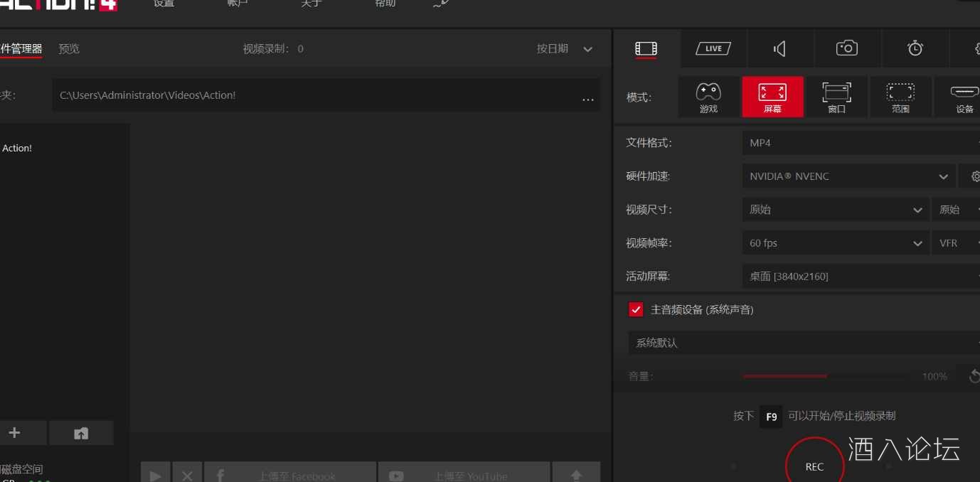The image size is (980, 482).
Task: Click the plus button to add folder
Action: point(14,433)
